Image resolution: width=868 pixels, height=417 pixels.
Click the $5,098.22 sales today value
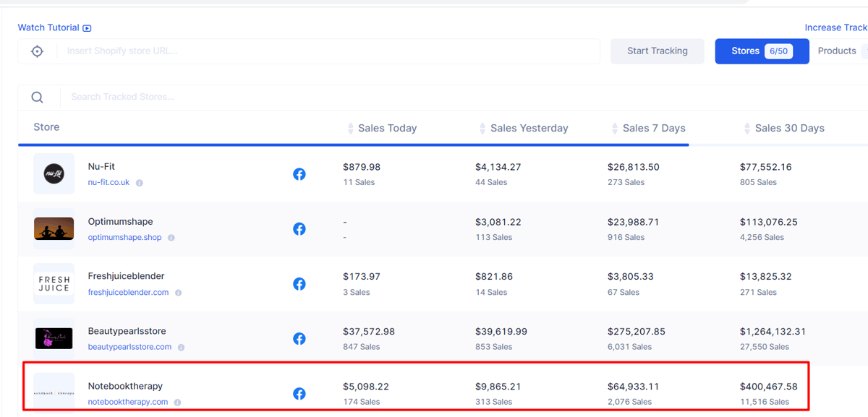[366, 387]
